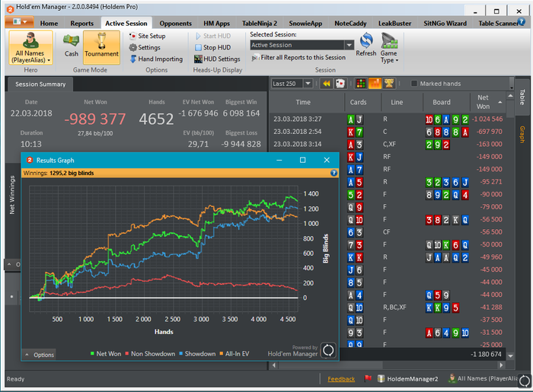Click the colored grid view icon
Image resolution: width=533 pixels, height=392 pixels.
tap(361, 84)
